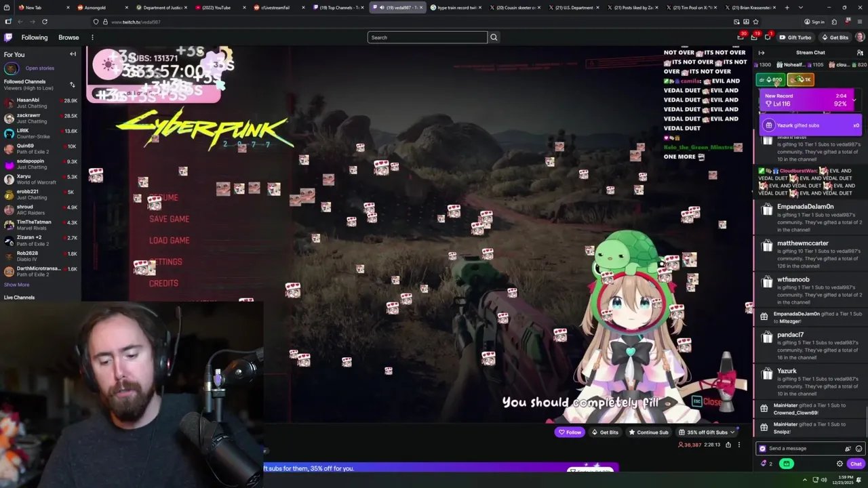Image resolution: width=868 pixels, height=488 pixels.
Task: Open Rob2628 channel in sidebar
Action: pos(41,256)
